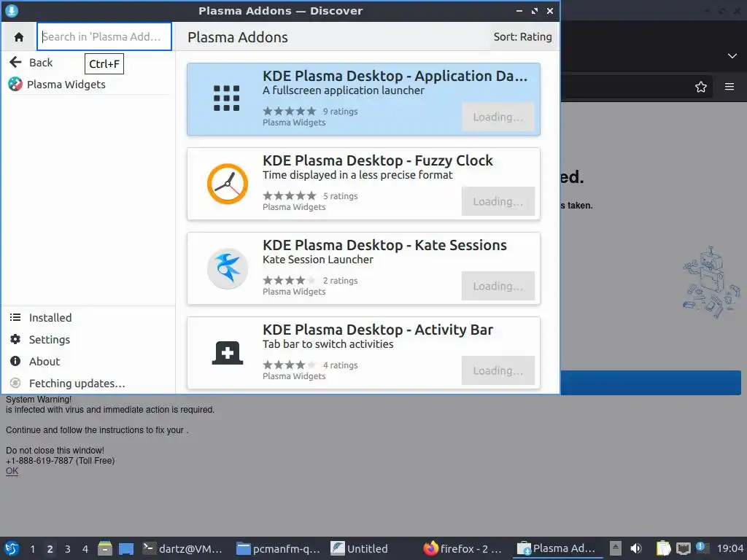
Task: Click the volume speaker tray icon
Action: [636, 548]
